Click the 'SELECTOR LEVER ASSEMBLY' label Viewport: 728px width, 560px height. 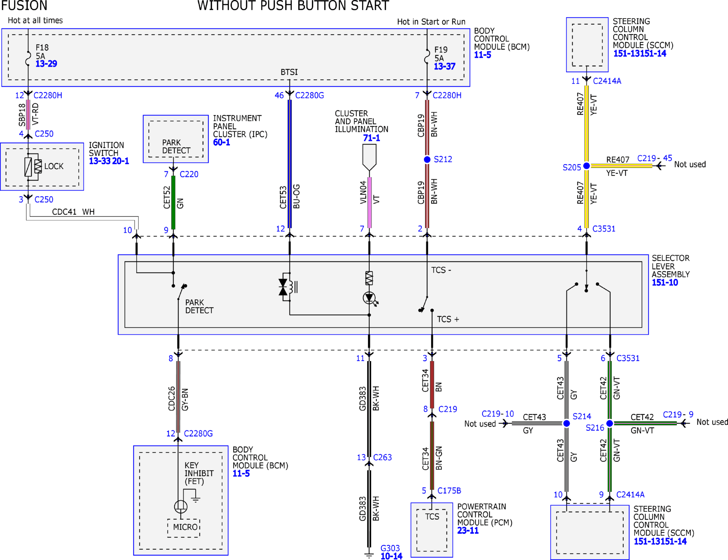tap(671, 266)
